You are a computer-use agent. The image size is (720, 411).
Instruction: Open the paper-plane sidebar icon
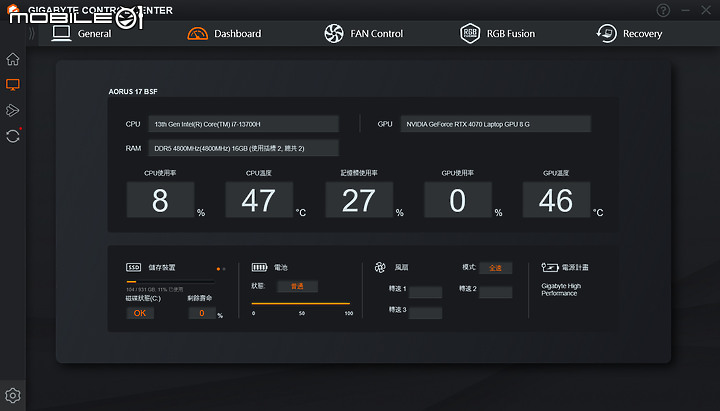pyautogui.click(x=13, y=110)
